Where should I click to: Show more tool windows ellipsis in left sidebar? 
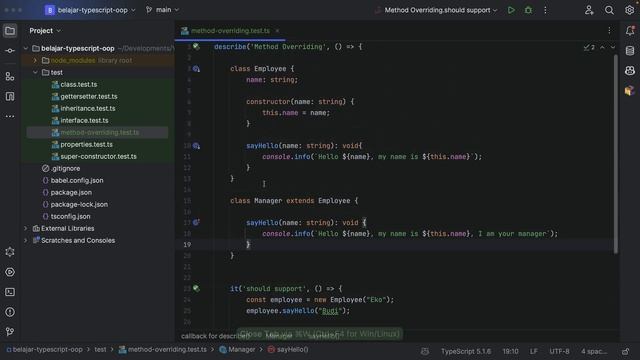[x=10, y=116]
